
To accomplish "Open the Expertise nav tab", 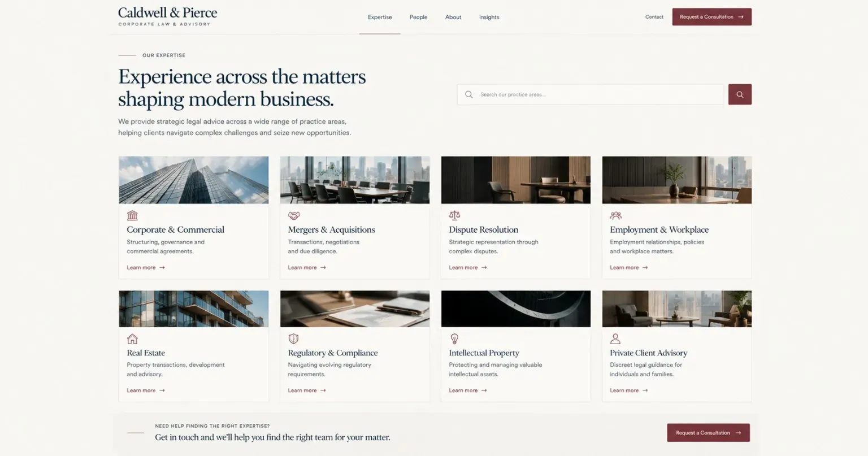I will [x=380, y=17].
